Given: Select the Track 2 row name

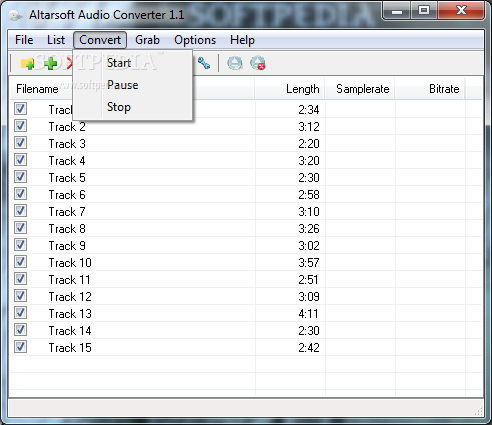Looking at the screenshot, I should [67, 127].
